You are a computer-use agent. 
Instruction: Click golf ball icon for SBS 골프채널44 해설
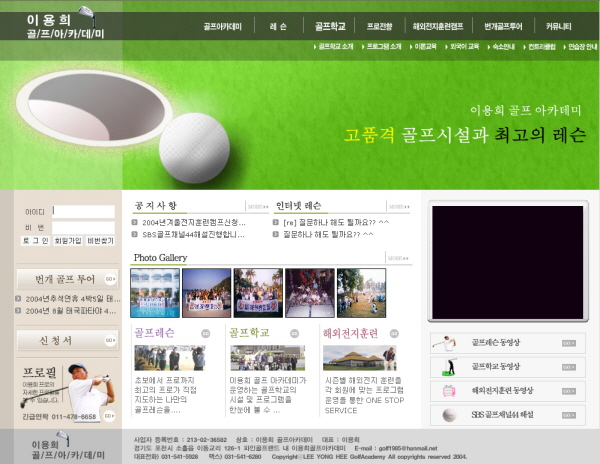click(449, 415)
